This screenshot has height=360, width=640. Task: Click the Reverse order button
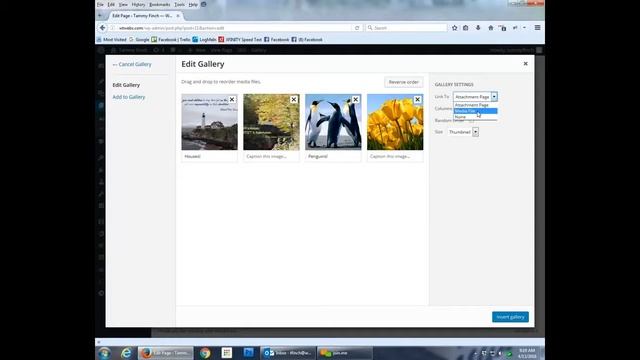[x=403, y=82]
